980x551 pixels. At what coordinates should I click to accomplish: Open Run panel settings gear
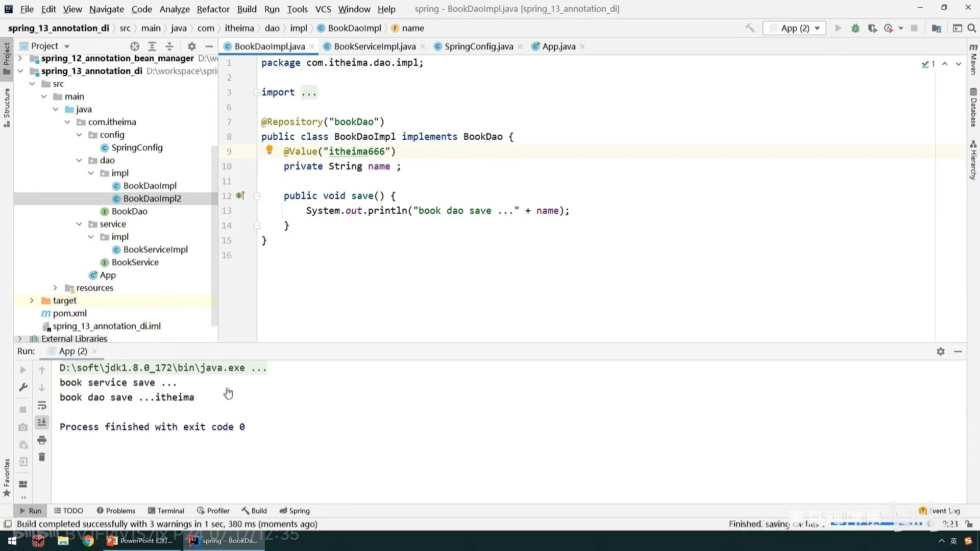coord(941,352)
